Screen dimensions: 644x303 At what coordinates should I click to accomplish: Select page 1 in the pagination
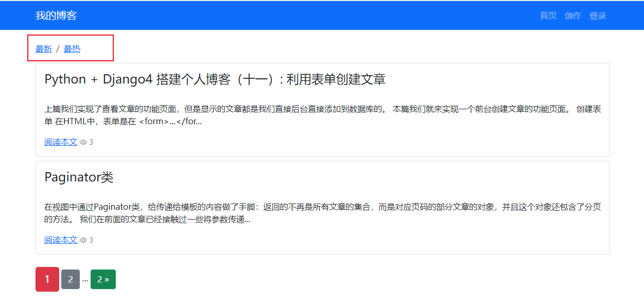tap(47, 279)
